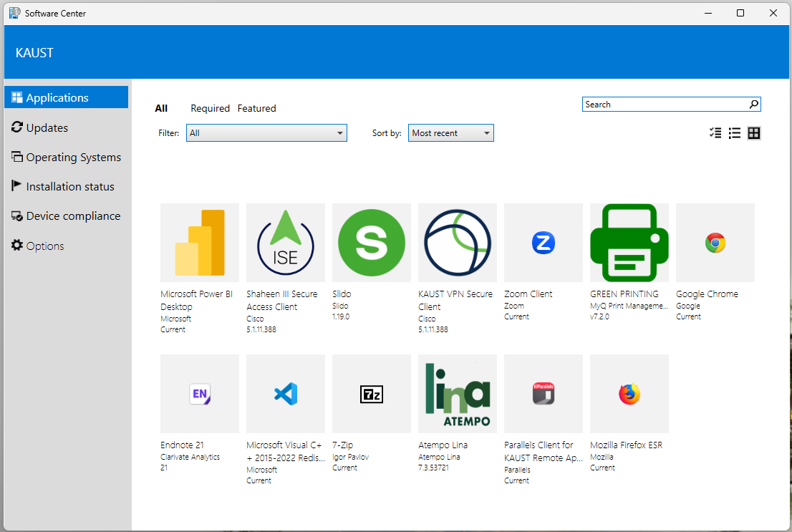Click the Updates refresh icon in sidebar
792x532 pixels.
pos(16,127)
